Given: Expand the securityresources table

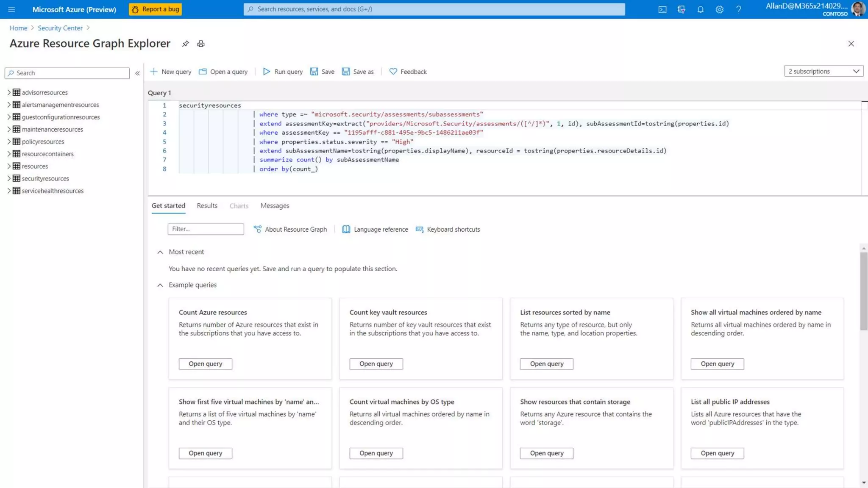Looking at the screenshot, I should (x=8, y=178).
